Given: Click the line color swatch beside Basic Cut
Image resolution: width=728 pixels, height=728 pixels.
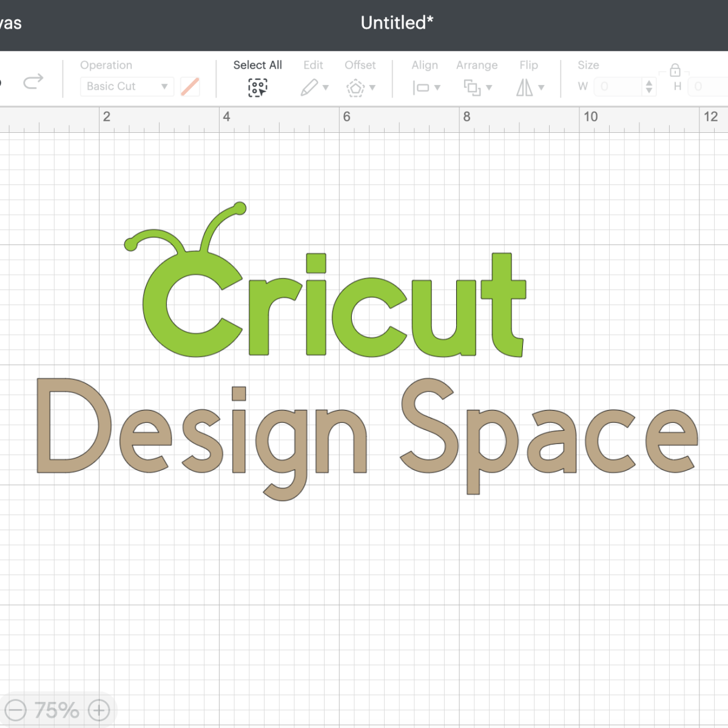Looking at the screenshot, I should pyautogui.click(x=190, y=86).
